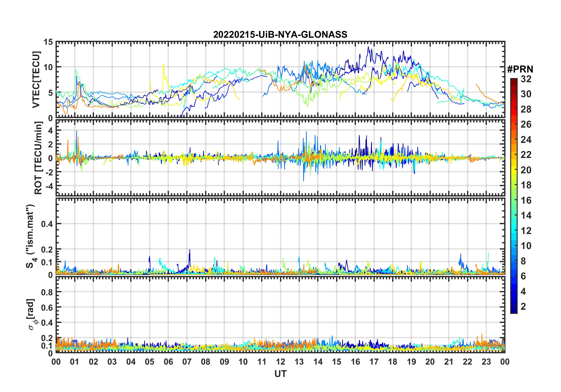Click the colorbar tick label 12

pyautogui.click(x=526, y=231)
